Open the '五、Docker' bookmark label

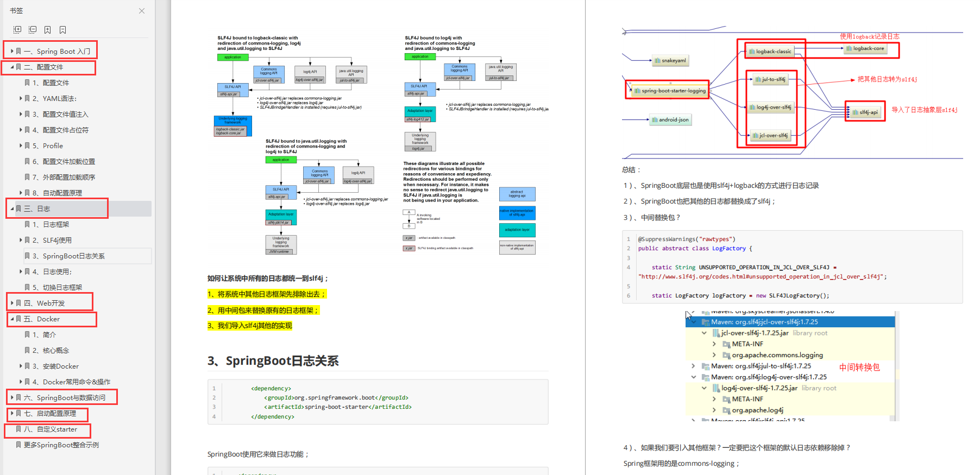coord(42,319)
